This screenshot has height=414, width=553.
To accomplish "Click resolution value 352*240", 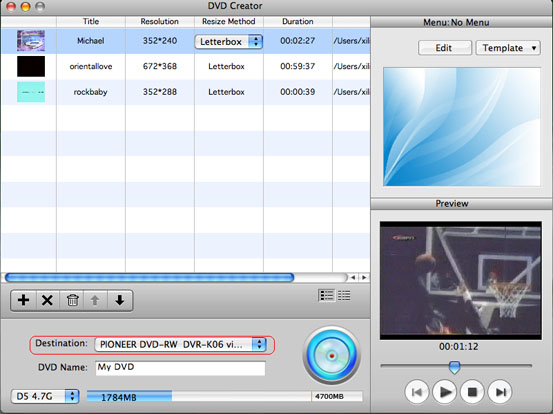I will (x=160, y=41).
